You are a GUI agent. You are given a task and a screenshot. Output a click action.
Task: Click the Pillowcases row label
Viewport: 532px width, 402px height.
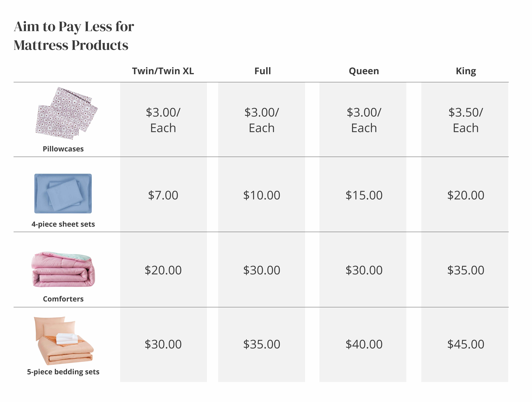click(63, 149)
